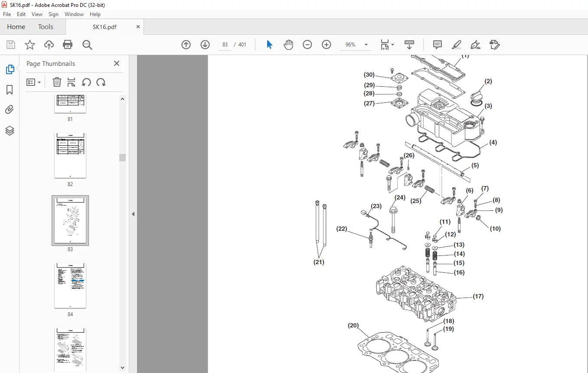The image size is (588, 373).
Task: Open Attachments paperclip panel icon
Action: pyautogui.click(x=10, y=110)
